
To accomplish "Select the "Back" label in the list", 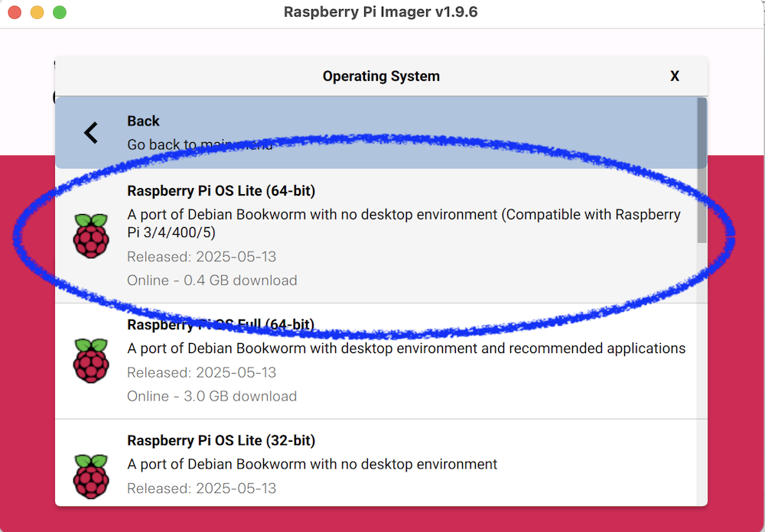I will coord(143,121).
